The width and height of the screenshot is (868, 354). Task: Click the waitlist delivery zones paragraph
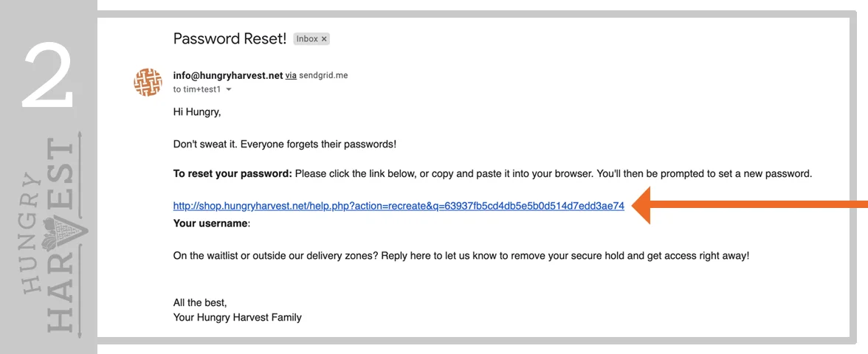point(461,256)
